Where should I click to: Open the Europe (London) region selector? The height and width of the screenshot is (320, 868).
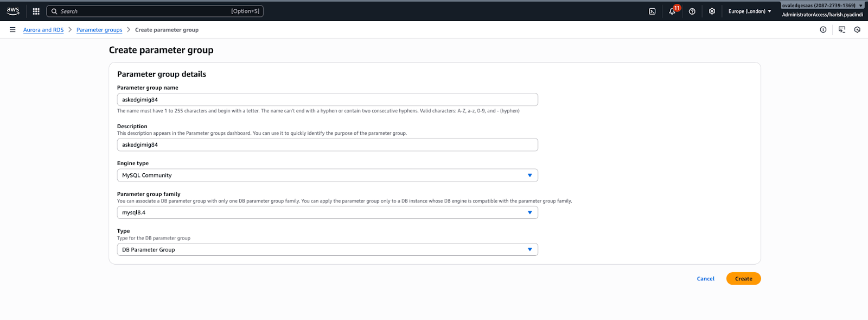[750, 11]
